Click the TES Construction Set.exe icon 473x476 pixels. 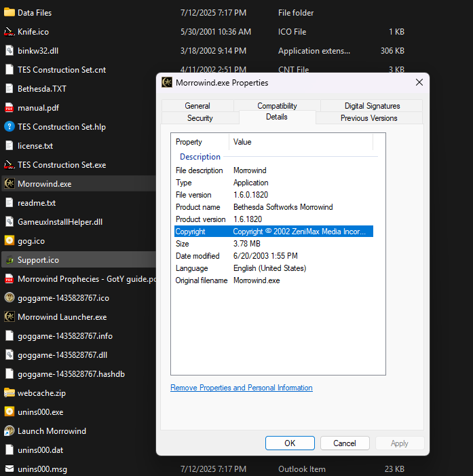[x=10, y=165]
